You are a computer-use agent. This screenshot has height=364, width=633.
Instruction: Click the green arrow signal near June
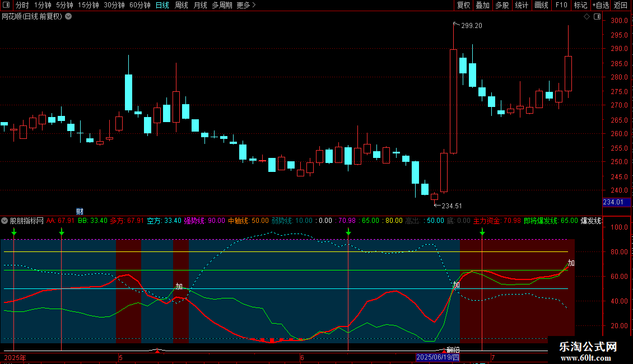348,232
